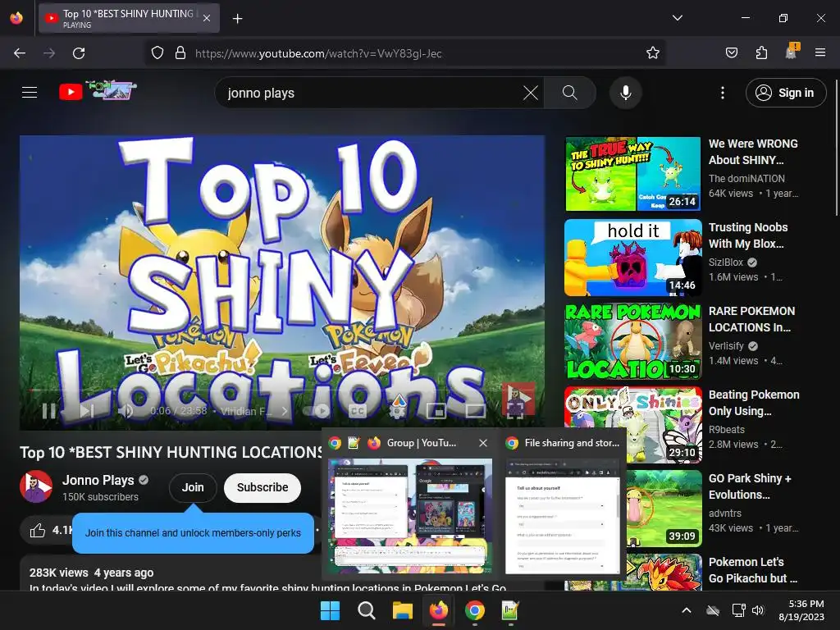Open the YouTube guide hamburger menu
Viewport: 840px width, 630px height.
tap(30, 93)
